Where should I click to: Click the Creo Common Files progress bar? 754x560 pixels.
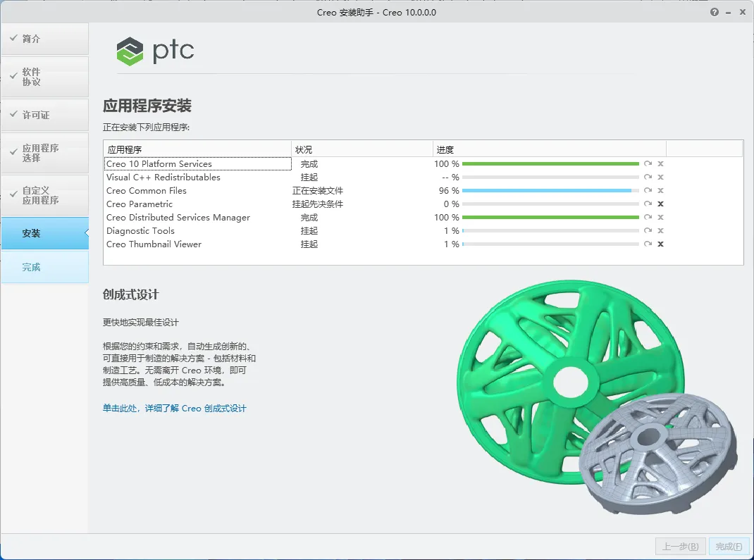click(x=550, y=191)
